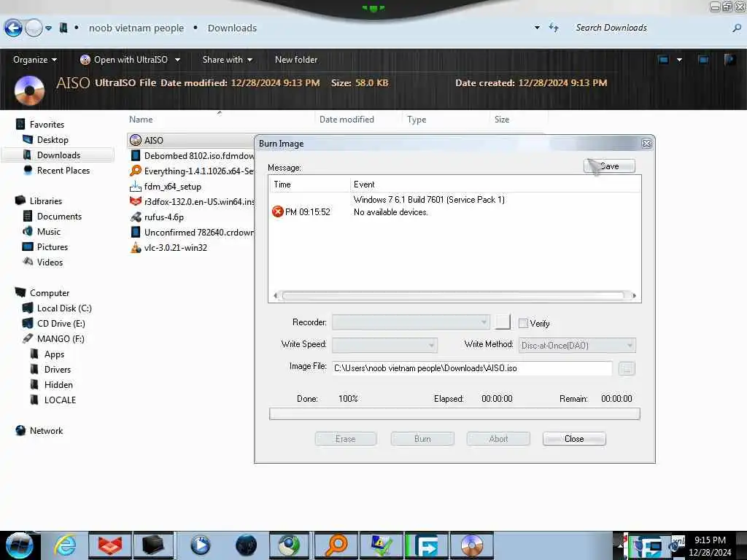
Task: Click the refresh icon next to address bar
Action: pyautogui.click(x=554, y=28)
